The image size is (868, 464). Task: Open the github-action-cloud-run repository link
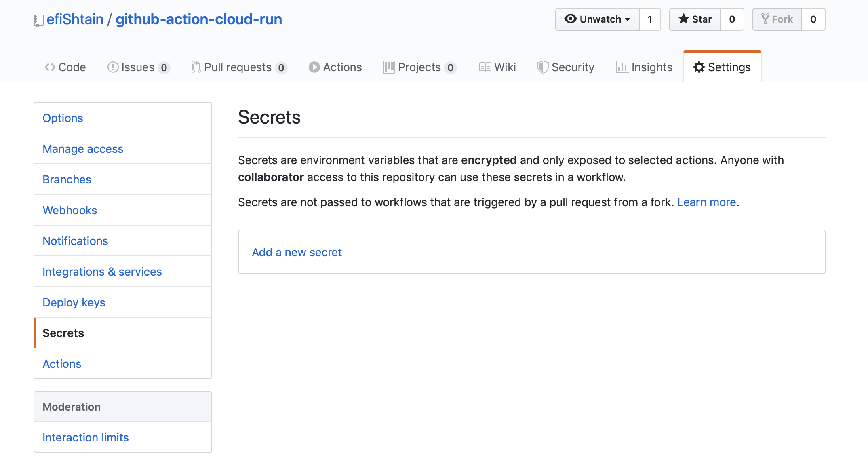199,19
